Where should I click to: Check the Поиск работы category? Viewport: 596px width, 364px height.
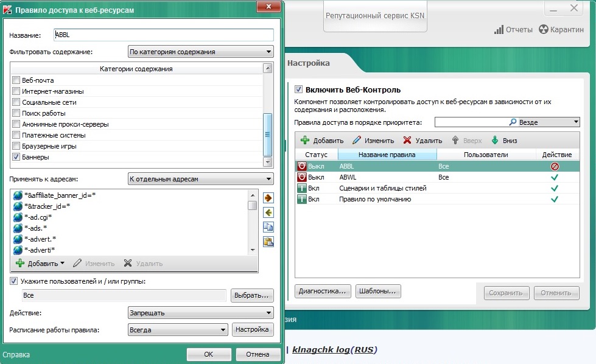[16, 113]
